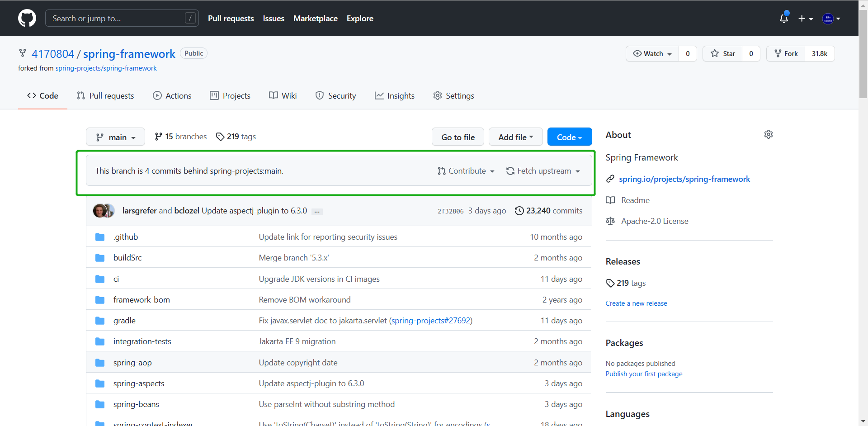Open the Actions tab

[x=172, y=96]
